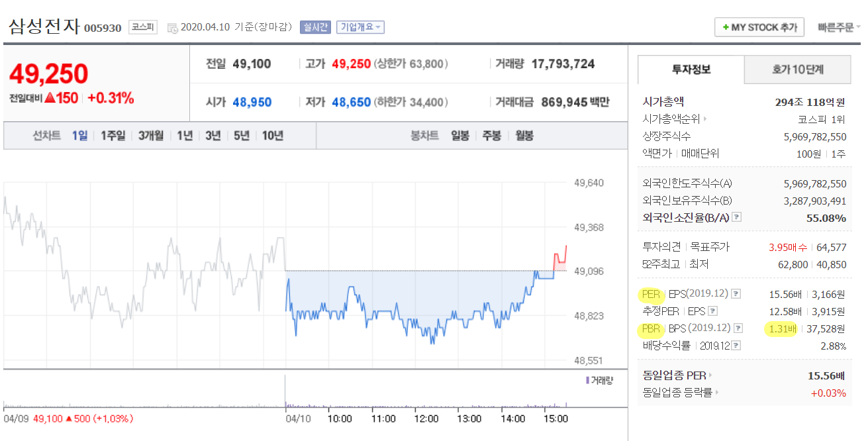Click help icon next to PBR BPS(2019.12)

tap(738, 328)
